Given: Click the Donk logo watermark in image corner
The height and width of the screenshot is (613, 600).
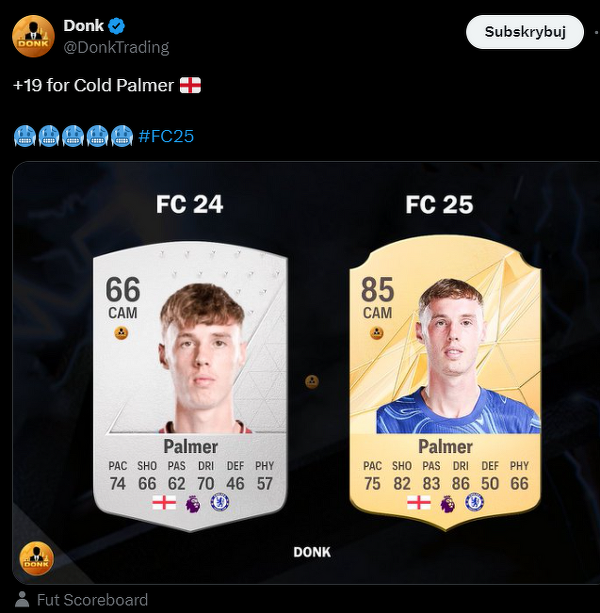Looking at the screenshot, I should tap(36, 558).
